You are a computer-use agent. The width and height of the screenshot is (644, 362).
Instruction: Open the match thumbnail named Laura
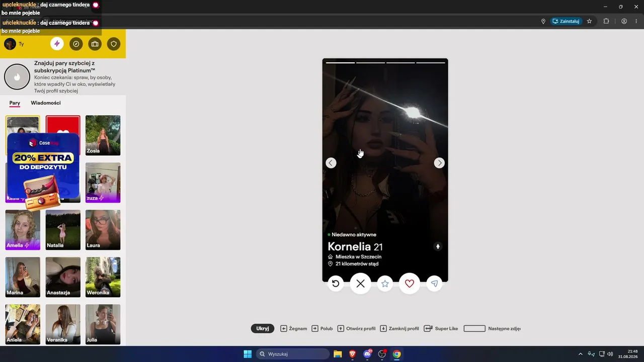[103, 230]
